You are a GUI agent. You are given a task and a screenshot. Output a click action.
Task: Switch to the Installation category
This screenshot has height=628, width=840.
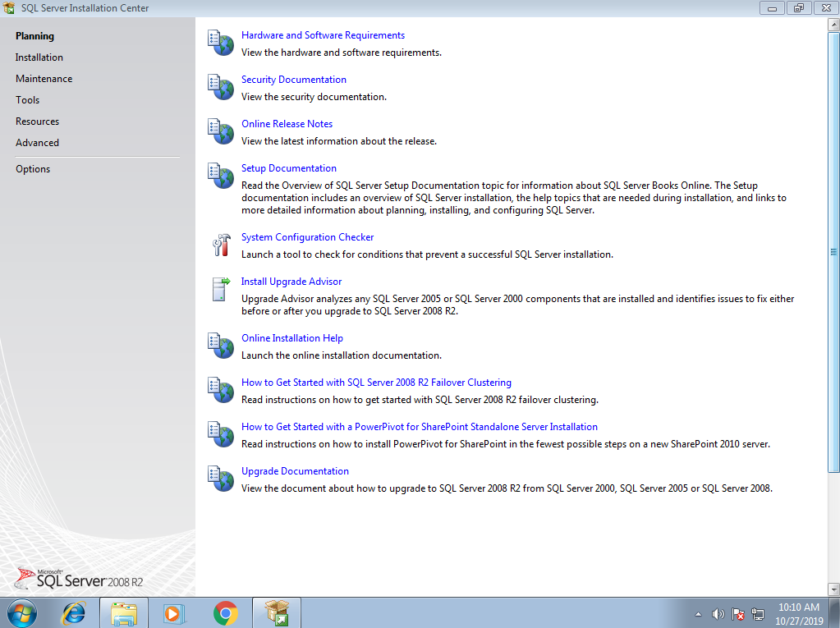pyautogui.click(x=39, y=57)
